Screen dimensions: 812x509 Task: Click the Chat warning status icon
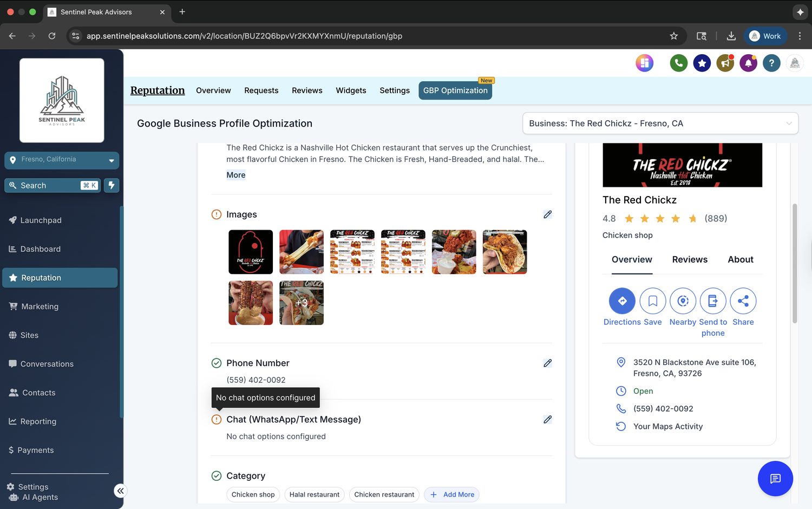(x=217, y=419)
